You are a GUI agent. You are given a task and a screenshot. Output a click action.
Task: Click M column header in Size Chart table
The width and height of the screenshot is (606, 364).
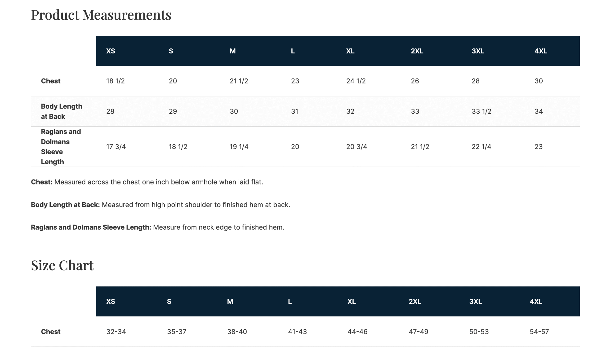pos(230,302)
